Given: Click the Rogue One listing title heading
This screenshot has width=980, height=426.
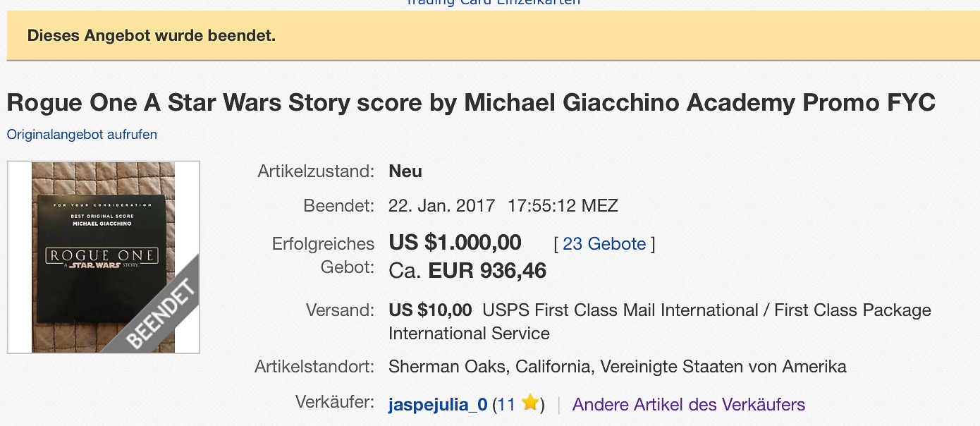Looking at the screenshot, I should (x=470, y=103).
